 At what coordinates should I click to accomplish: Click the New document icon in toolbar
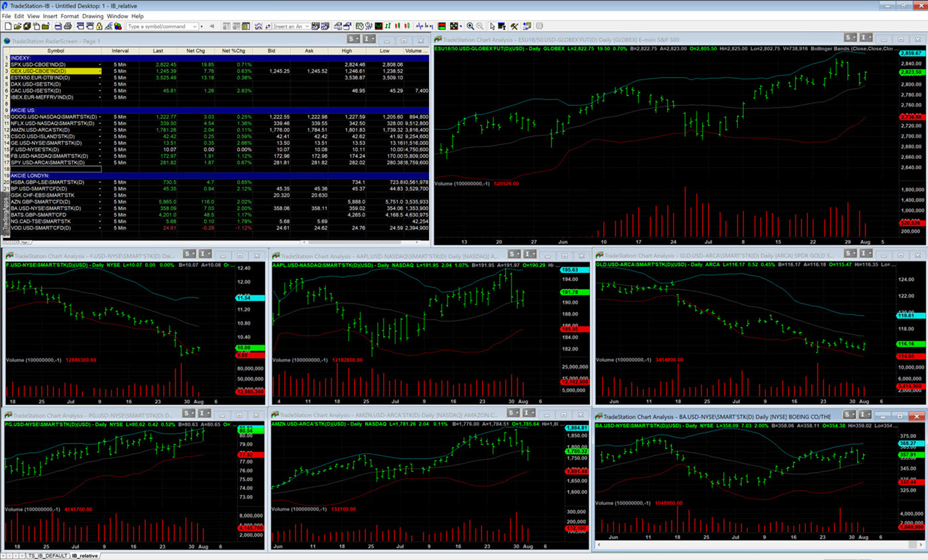click(x=7, y=27)
